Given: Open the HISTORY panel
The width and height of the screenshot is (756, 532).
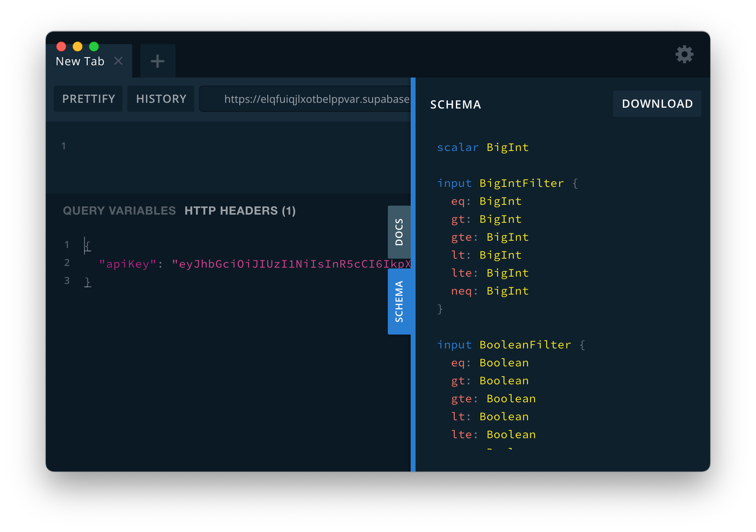Looking at the screenshot, I should pos(160,99).
